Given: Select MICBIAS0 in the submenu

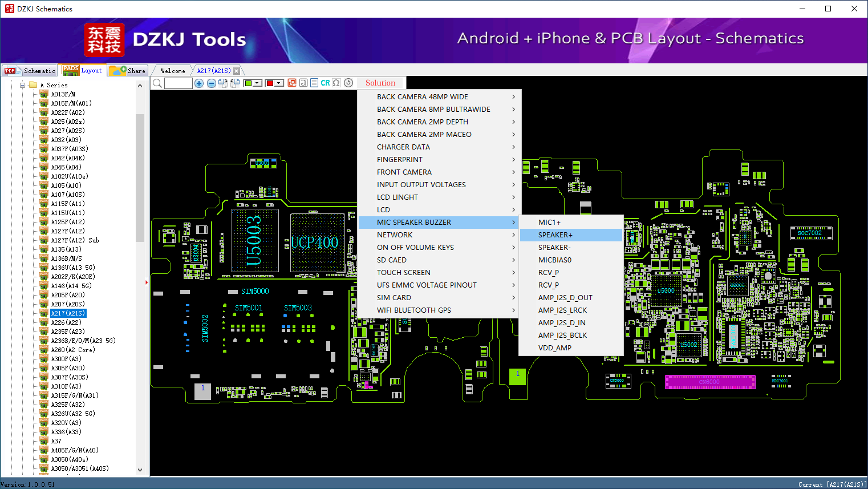Looking at the screenshot, I should (571, 260).
